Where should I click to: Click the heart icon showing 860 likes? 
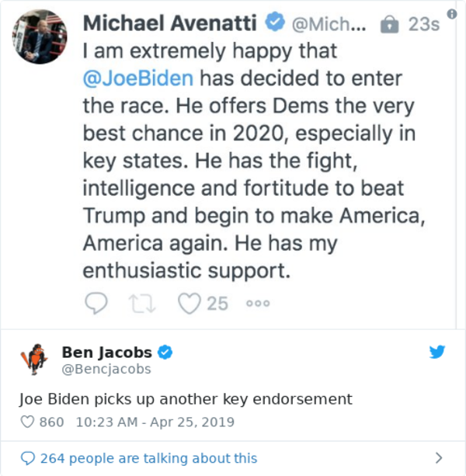[27, 423]
